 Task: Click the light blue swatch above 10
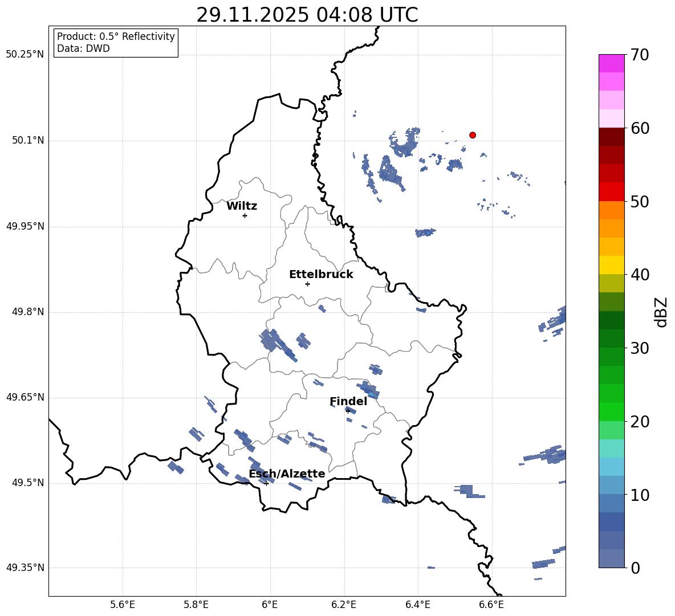(611, 486)
